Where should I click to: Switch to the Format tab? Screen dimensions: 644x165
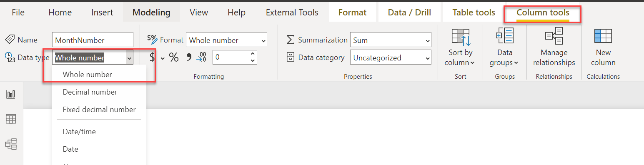[352, 12]
